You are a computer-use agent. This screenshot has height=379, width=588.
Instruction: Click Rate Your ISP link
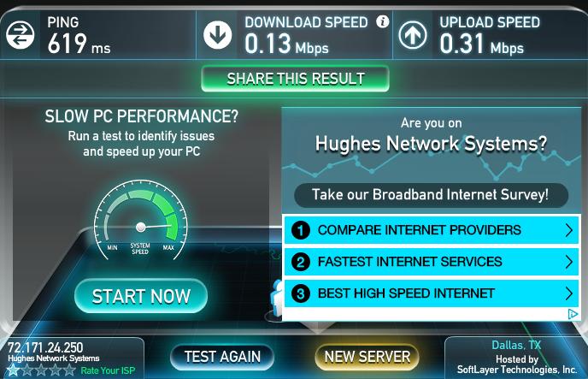click(108, 370)
